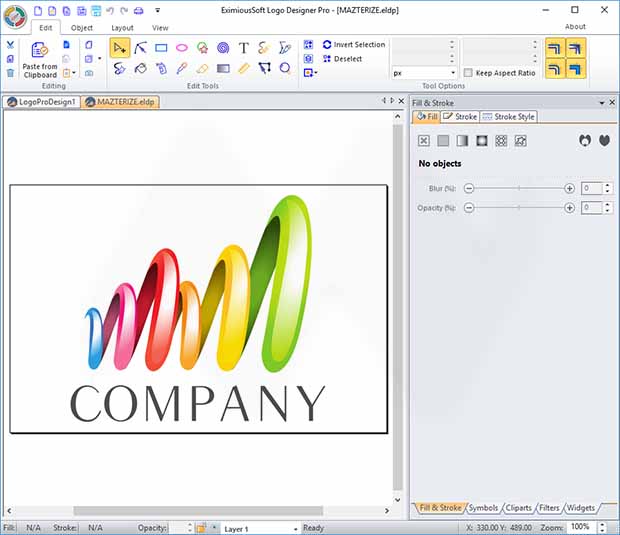Open the Widgets panel tab
Viewport: 620px width, 535px height.
click(x=580, y=507)
